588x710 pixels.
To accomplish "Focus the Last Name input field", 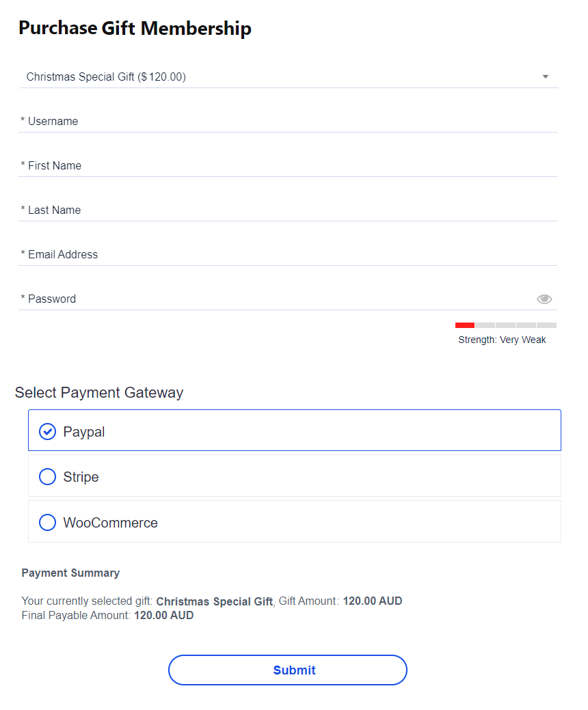I will coord(288,210).
